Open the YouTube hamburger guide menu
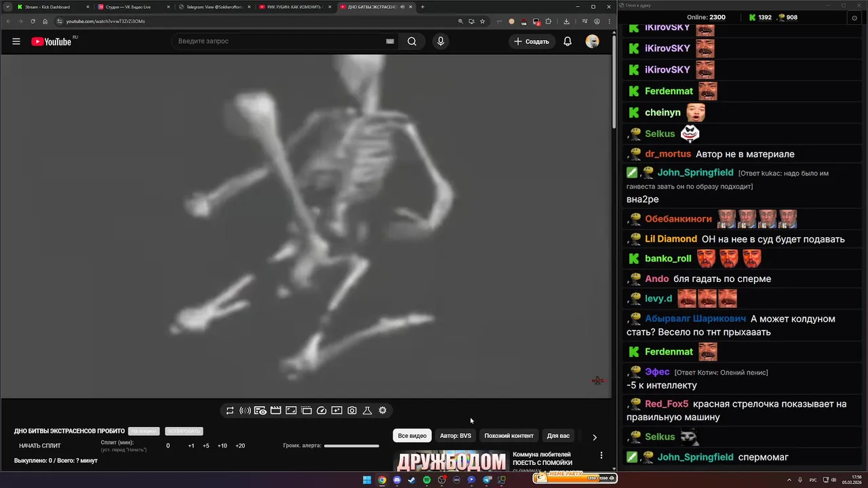This screenshot has height=488, width=868. [16, 41]
